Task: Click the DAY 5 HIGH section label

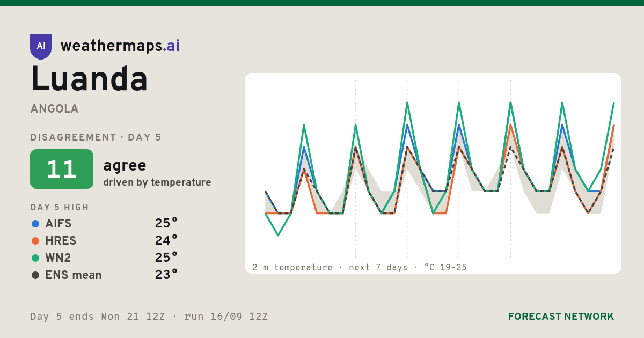Action: point(60,208)
